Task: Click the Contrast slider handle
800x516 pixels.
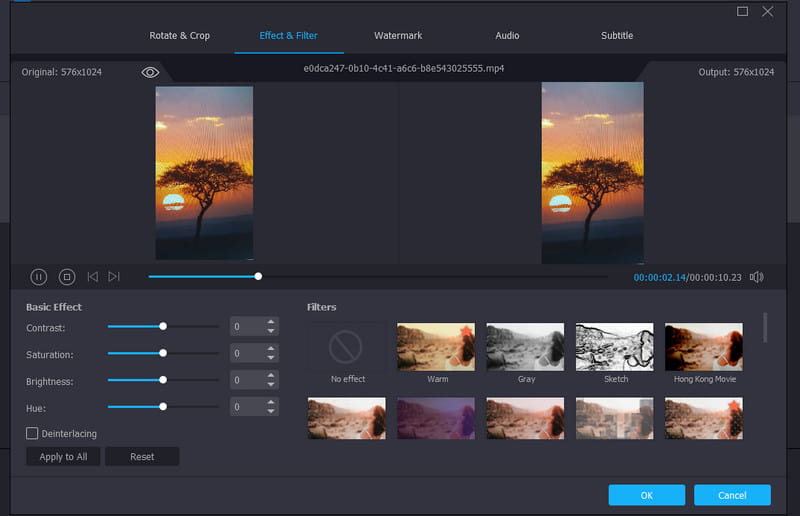Action: (163, 326)
